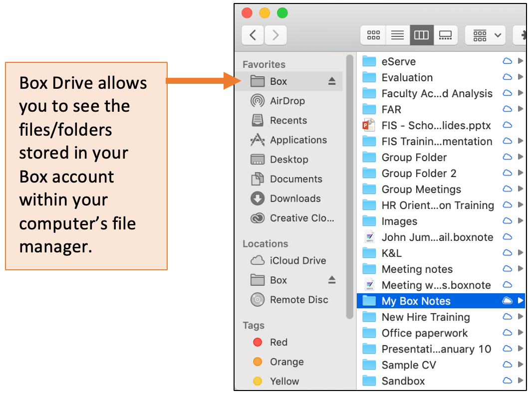Screen dimensions: 532x397
Task: Select the eServe folder
Action: [441, 61]
